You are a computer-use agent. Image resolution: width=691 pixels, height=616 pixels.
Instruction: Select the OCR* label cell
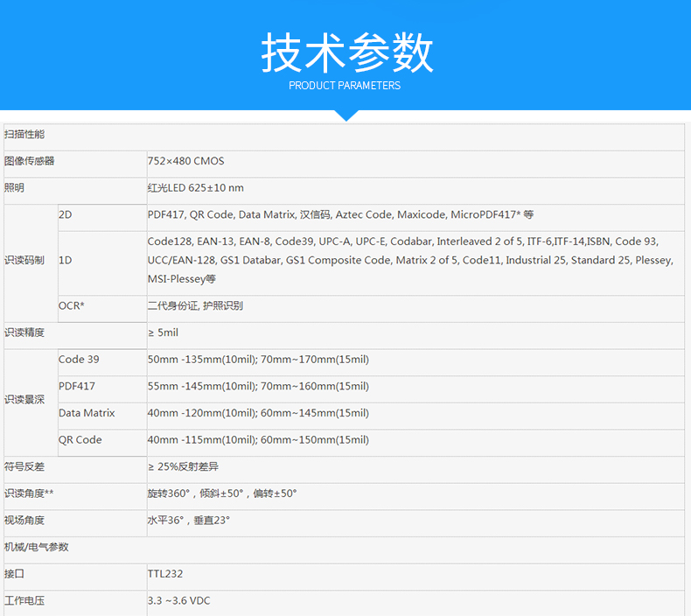point(72,305)
